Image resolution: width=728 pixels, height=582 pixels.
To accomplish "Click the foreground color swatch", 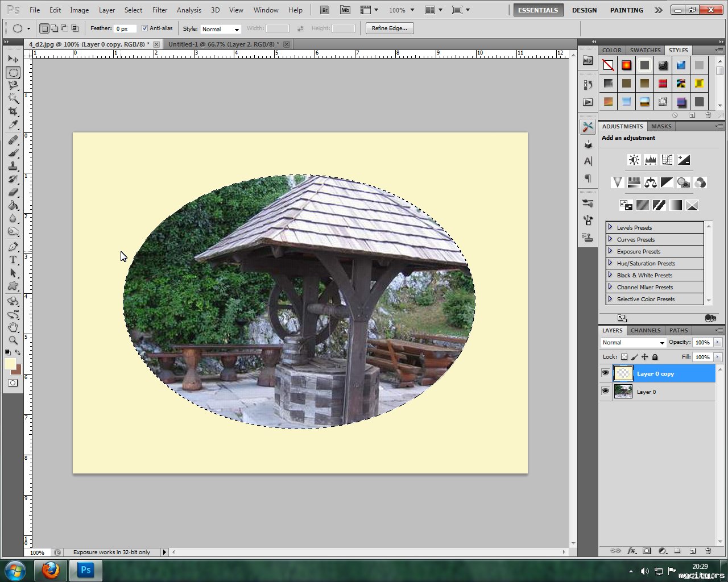I will point(10,364).
